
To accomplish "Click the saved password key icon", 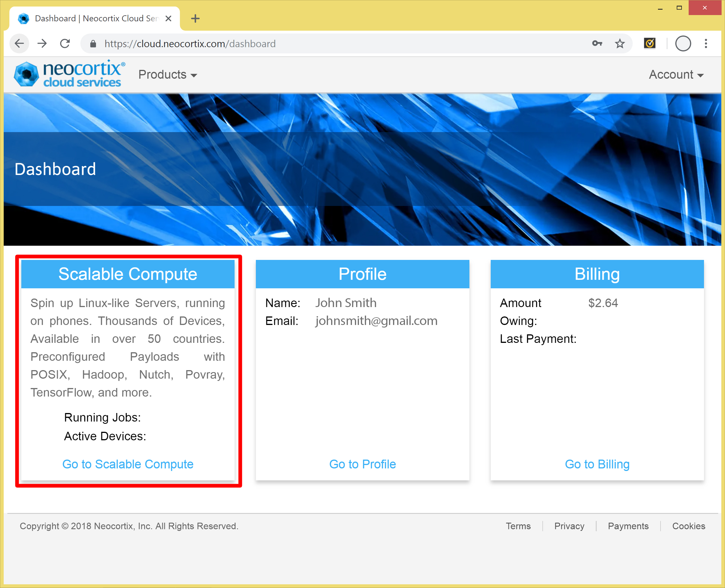I will coord(597,43).
